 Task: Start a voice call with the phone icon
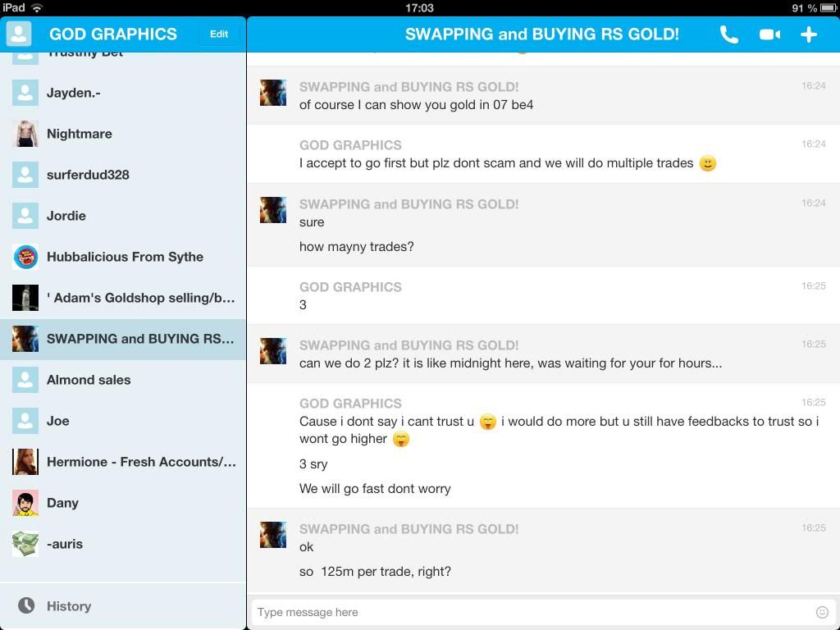tap(728, 34)
